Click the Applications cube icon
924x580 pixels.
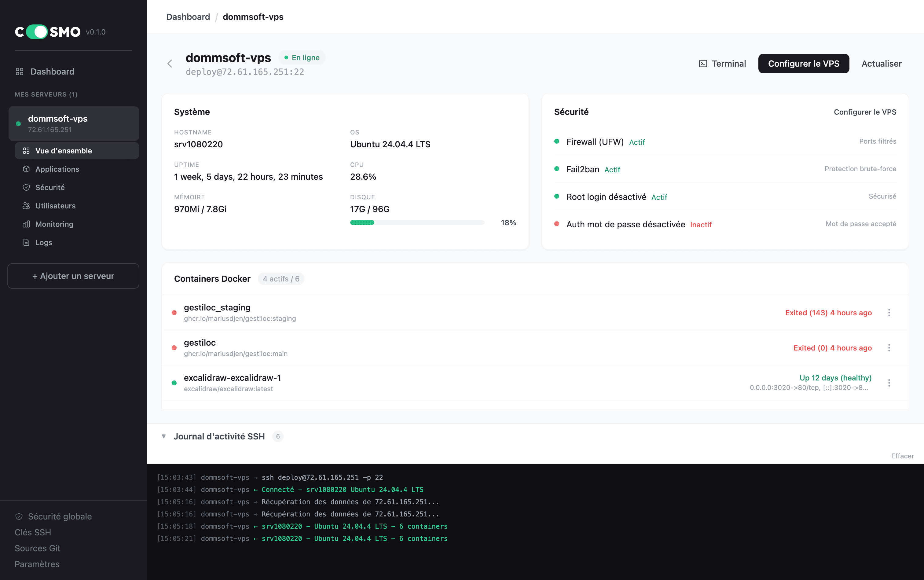[26, 169]
